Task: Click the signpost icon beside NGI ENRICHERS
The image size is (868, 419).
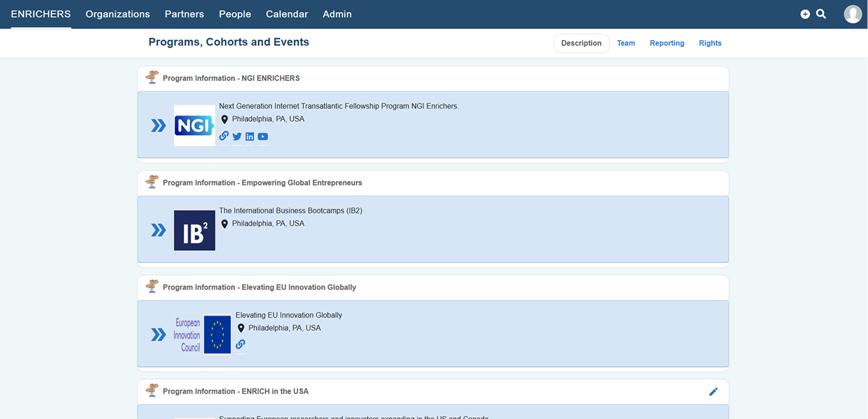Action: click(152, 78)
